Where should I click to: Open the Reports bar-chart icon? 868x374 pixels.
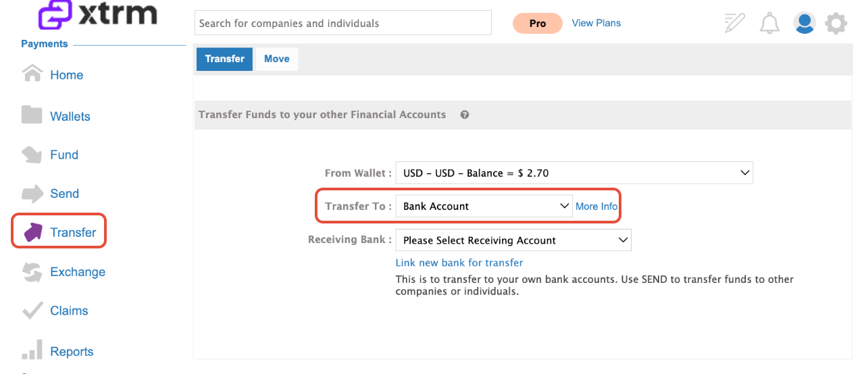click(x=32, y=350)
